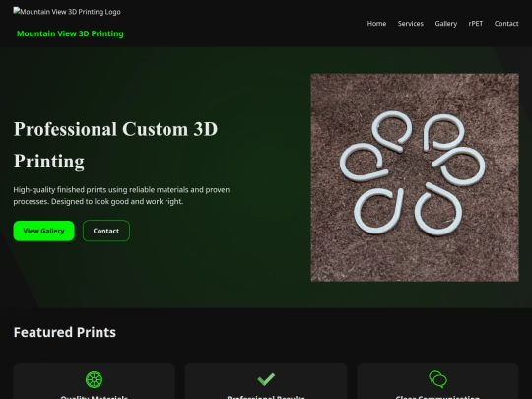Open the hero photo of white printed hooks
532x399 pixels.
point(415,177)
